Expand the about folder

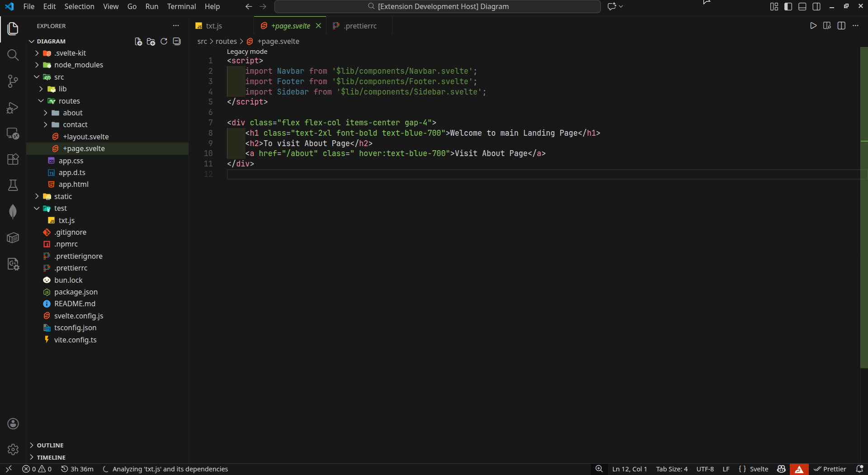point(72,113)
